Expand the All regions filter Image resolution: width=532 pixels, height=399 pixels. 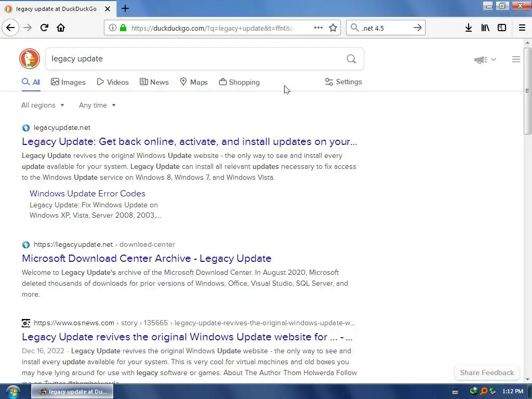pos(43,105)
